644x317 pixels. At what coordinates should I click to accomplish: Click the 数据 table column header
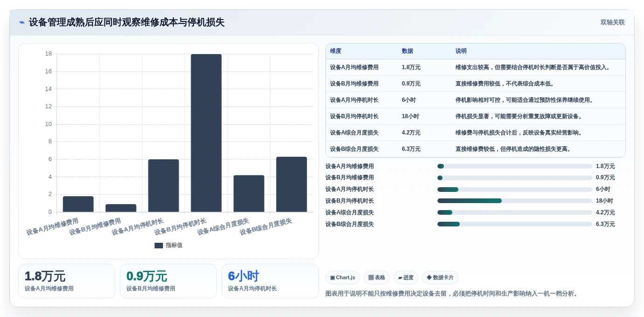408,51
